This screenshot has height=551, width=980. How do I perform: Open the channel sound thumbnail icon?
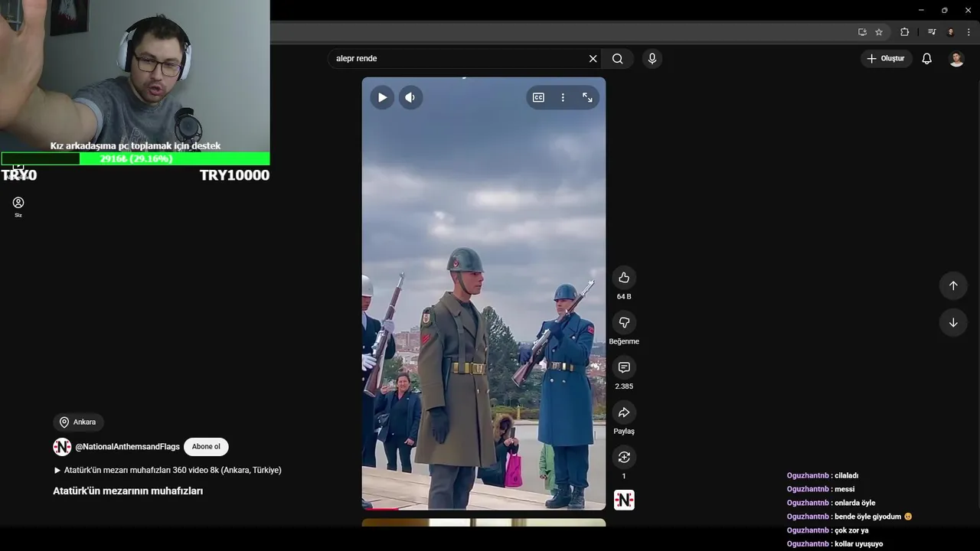[x=624, y=500]
